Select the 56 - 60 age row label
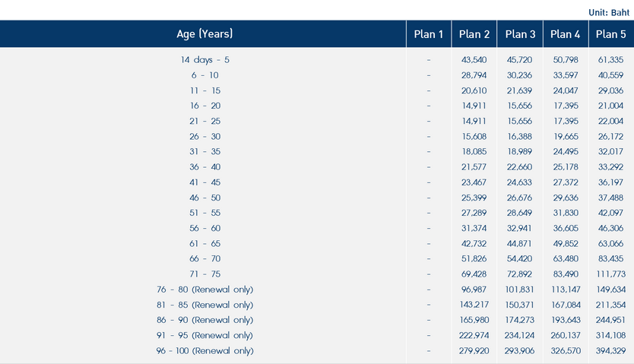This screenshot has height=364, width=634. pyautogui.click(x=204, y=228)
